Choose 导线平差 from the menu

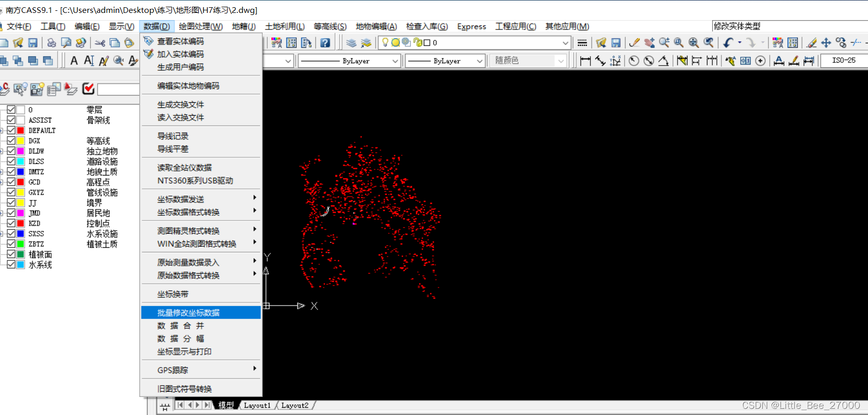click(201, 149)
